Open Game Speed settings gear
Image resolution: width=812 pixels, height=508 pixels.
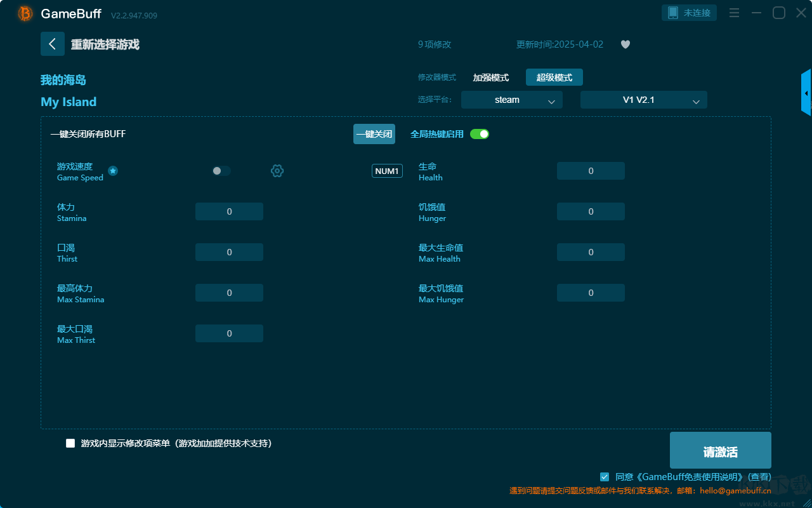coord(277,171)
